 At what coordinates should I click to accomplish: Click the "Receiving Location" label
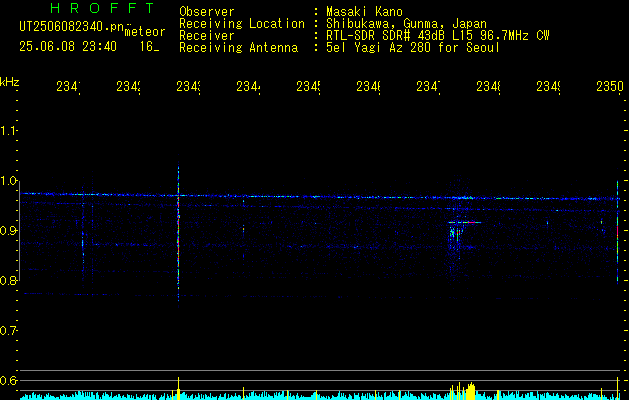tap(242, 24)
